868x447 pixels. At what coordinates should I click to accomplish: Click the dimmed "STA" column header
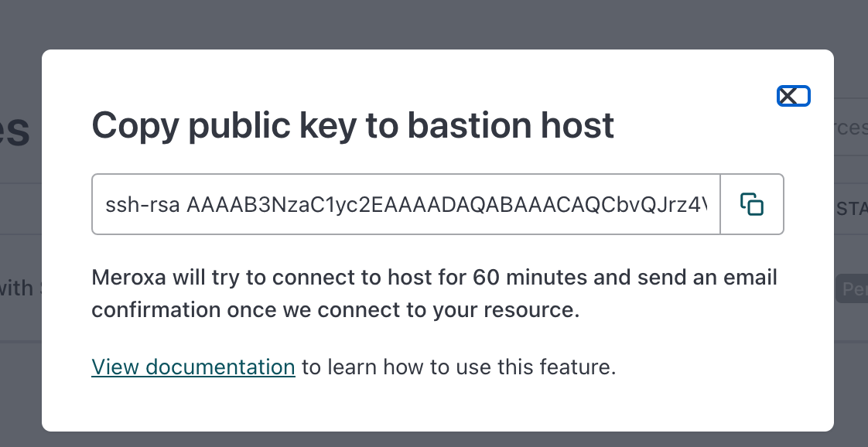[x=852, y=209]
